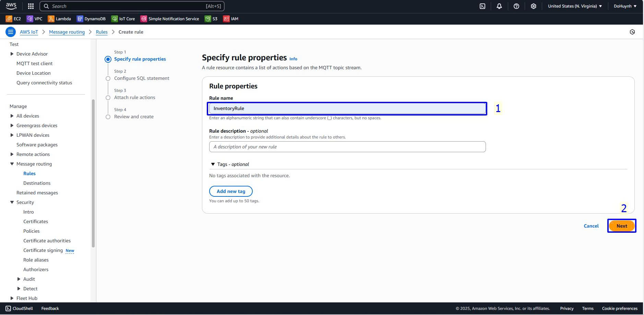Collapse the Message routing sidebar section

(x=12, y=164)
